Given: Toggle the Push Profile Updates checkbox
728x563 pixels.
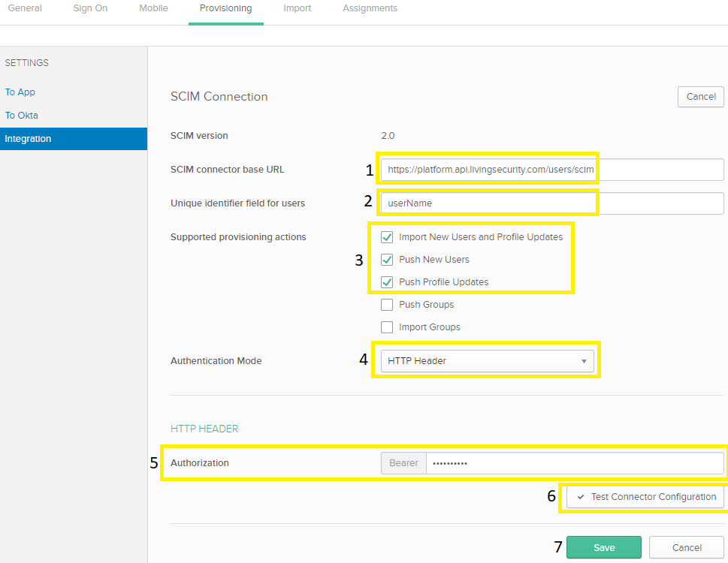Looking at the screenshot, I should point(387,282).
